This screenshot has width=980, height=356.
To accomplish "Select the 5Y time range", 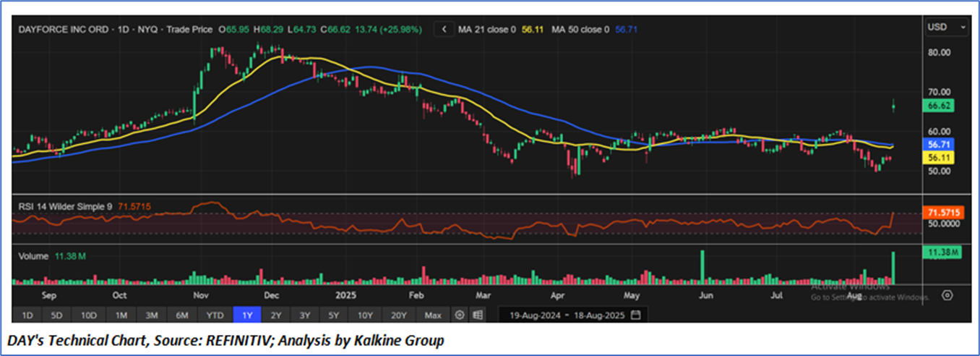I will [x=335, y=315].
